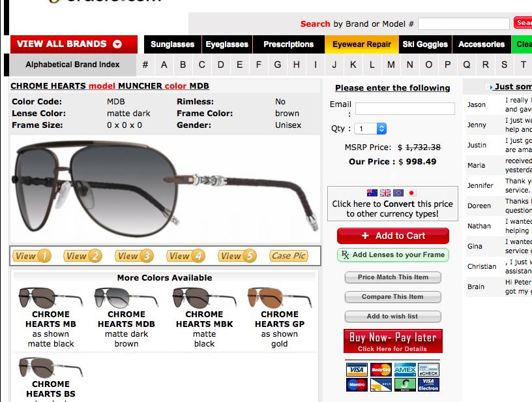The width and height of the screenshot is (532, 402).
Task: Click the Visa payment card icon
Action: (x=357, y=370)
